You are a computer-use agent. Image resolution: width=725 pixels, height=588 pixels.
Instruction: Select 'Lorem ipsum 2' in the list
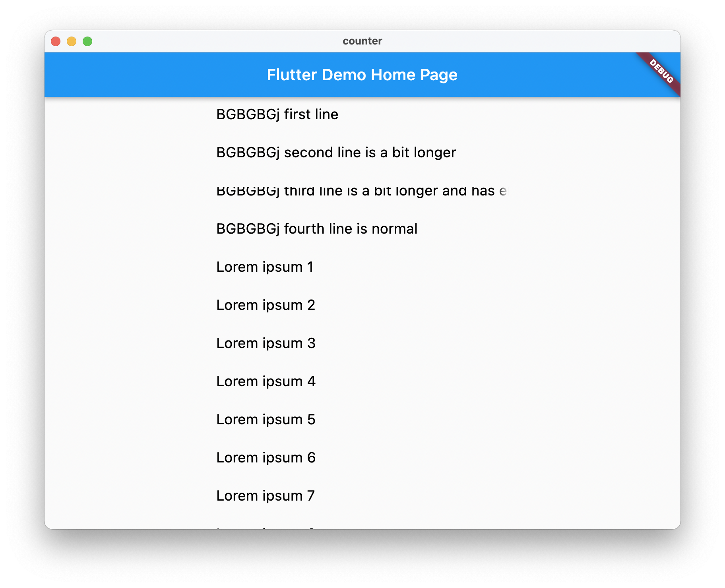[265, 305]
